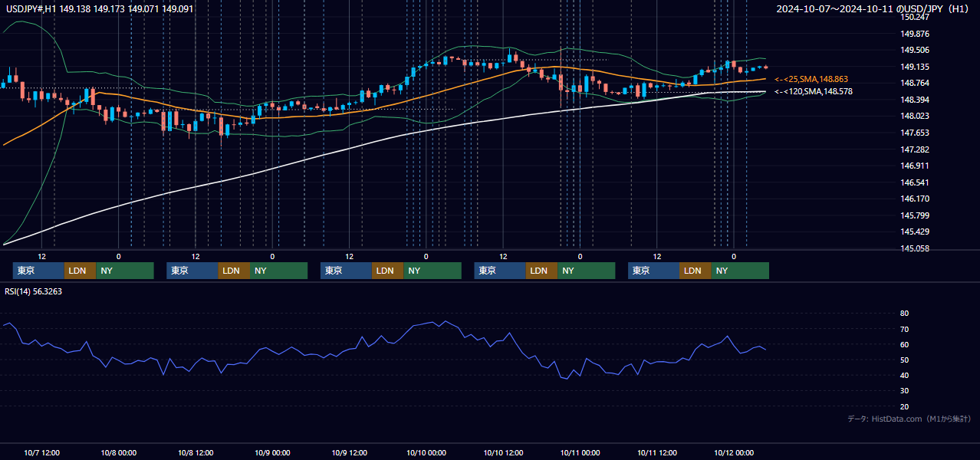Click price axis value 146.541

point(914,182)
